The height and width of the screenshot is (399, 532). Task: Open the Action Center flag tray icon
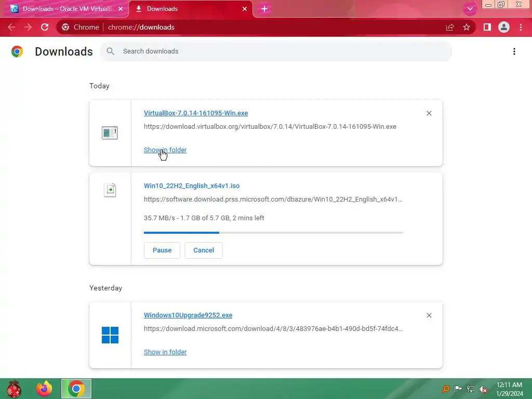pos(458,389)
